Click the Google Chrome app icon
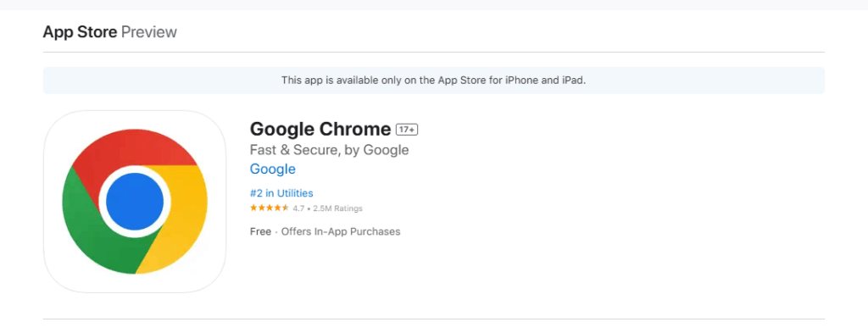The image size is (868, 333). [x=135, y=202]
